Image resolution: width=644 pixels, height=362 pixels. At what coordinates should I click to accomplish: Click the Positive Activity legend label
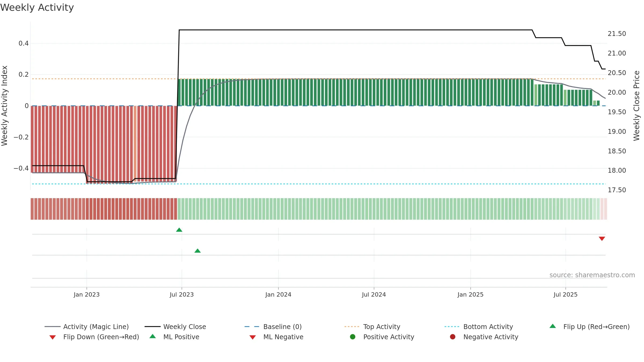(389, 337)
